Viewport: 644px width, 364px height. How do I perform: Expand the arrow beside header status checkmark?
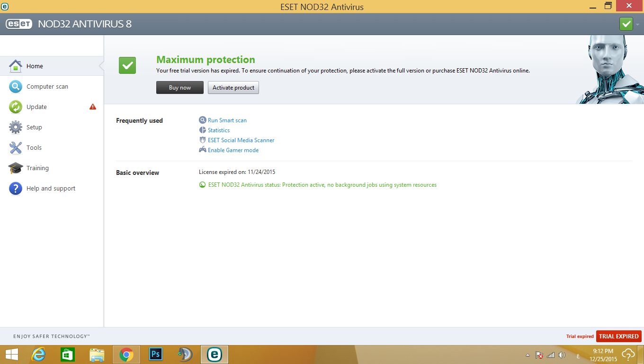[x=637, y=24]
